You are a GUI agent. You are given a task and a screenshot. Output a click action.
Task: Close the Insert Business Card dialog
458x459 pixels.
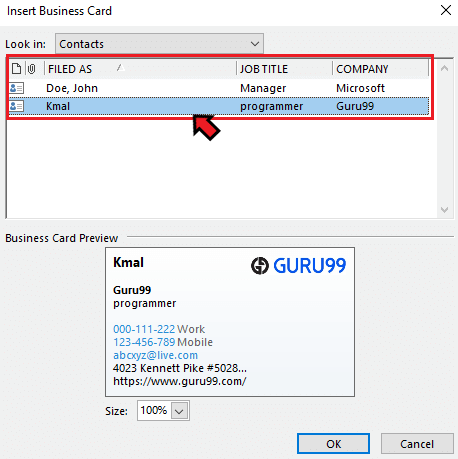tap(446, 10)
